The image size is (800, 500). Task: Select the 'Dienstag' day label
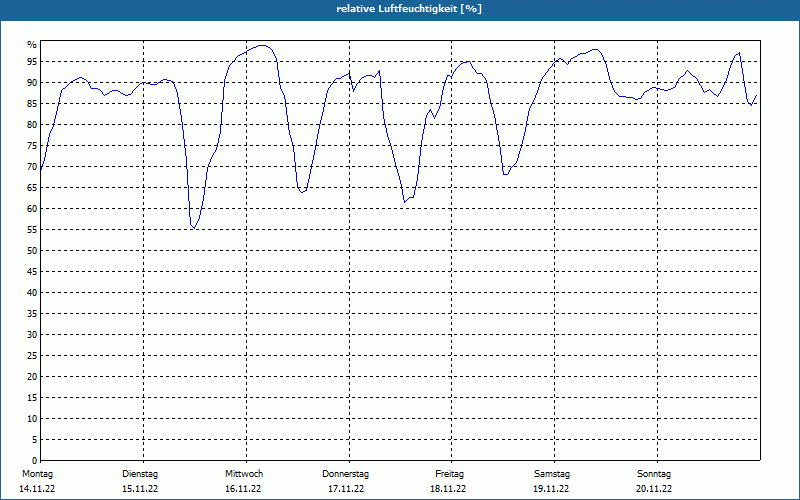[x=140, y=474]
